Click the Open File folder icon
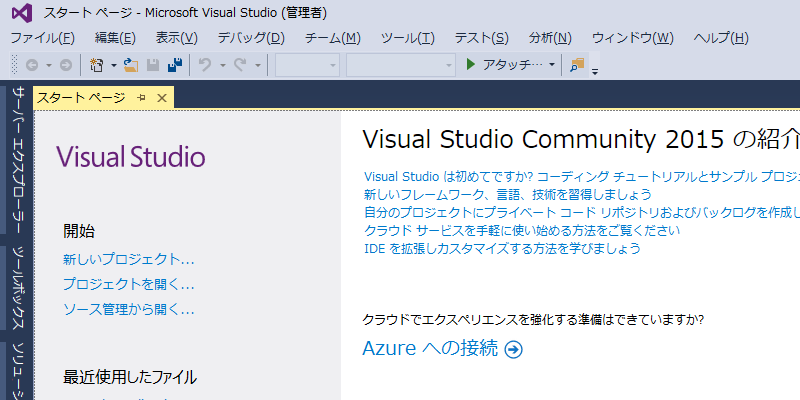The width and height of the screenshot is (800, 400). click(x=131, y=65)
